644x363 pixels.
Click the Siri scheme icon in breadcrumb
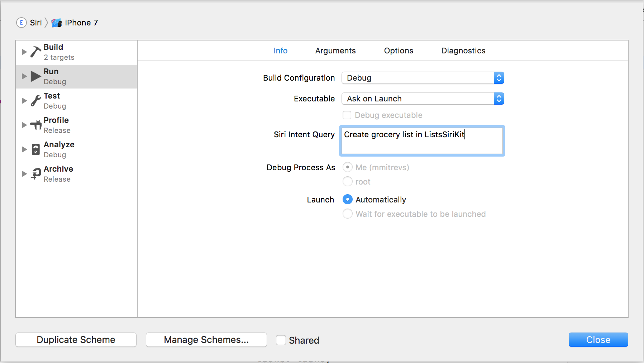pos(22,23)
